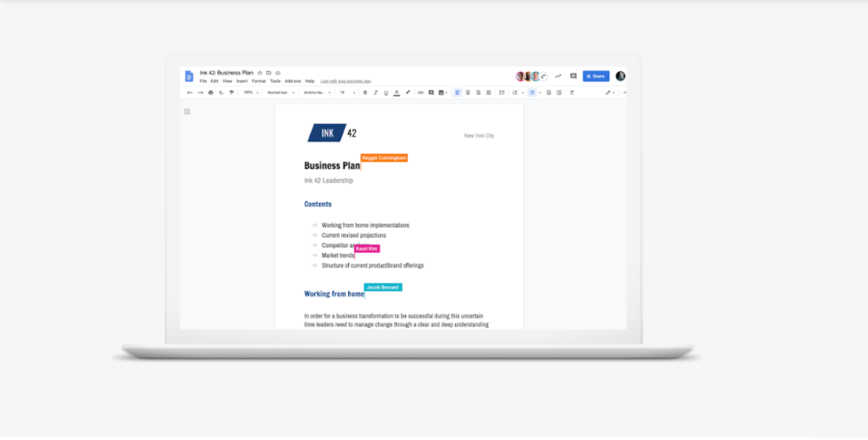868x440 pixels.
Task: Open the 100% zoom dropdown
Action: (251, 92)
